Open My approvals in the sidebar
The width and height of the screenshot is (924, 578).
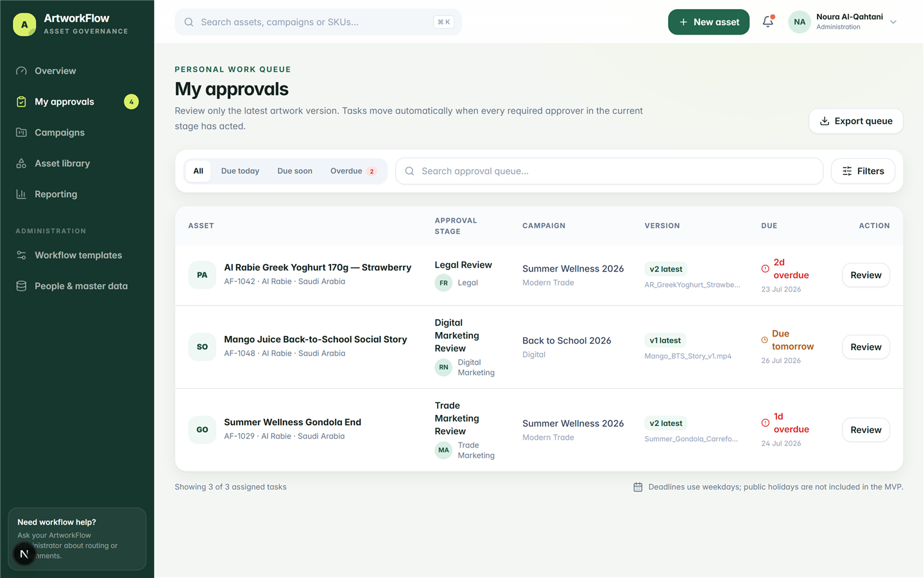(x=77, y=101)
